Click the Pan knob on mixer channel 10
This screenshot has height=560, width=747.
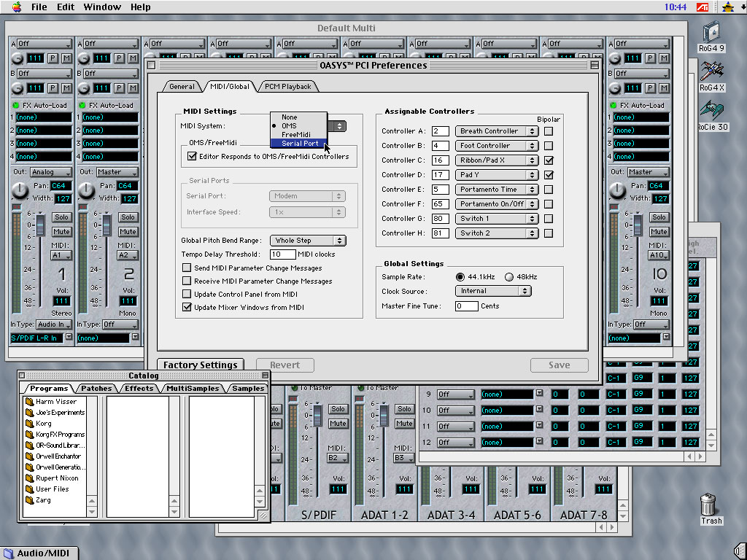617,191
